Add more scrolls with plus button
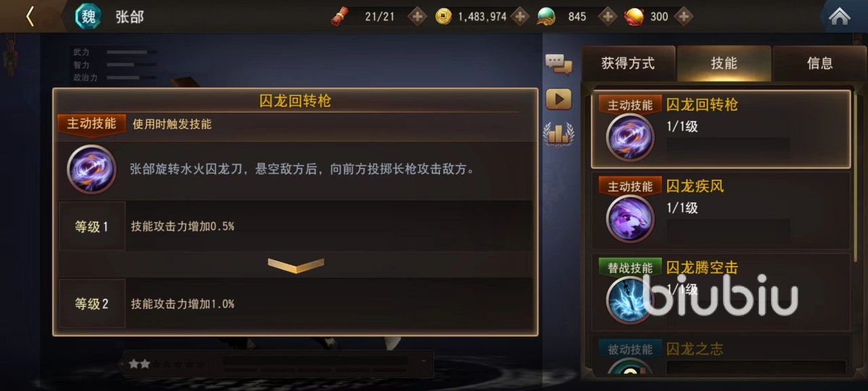 pos(417,16)
